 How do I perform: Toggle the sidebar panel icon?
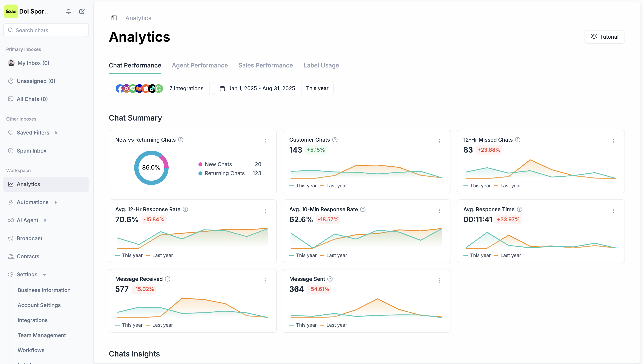pyautogui.click(x=114, y=18)
